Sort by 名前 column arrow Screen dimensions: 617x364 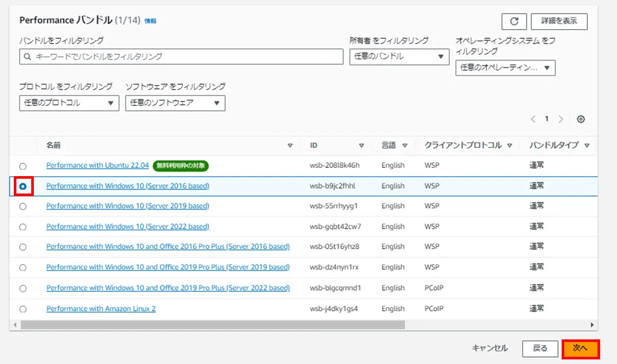[x=290, y=145]
